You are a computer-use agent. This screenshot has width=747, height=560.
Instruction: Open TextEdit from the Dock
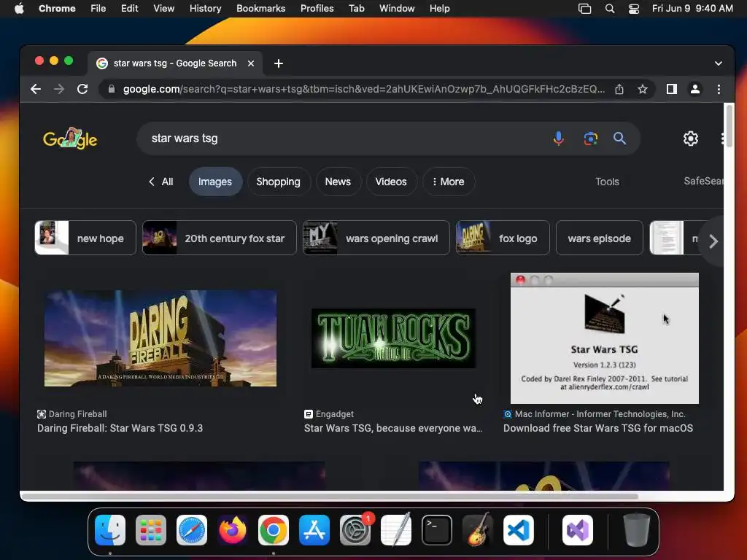[x=396, y=530]
